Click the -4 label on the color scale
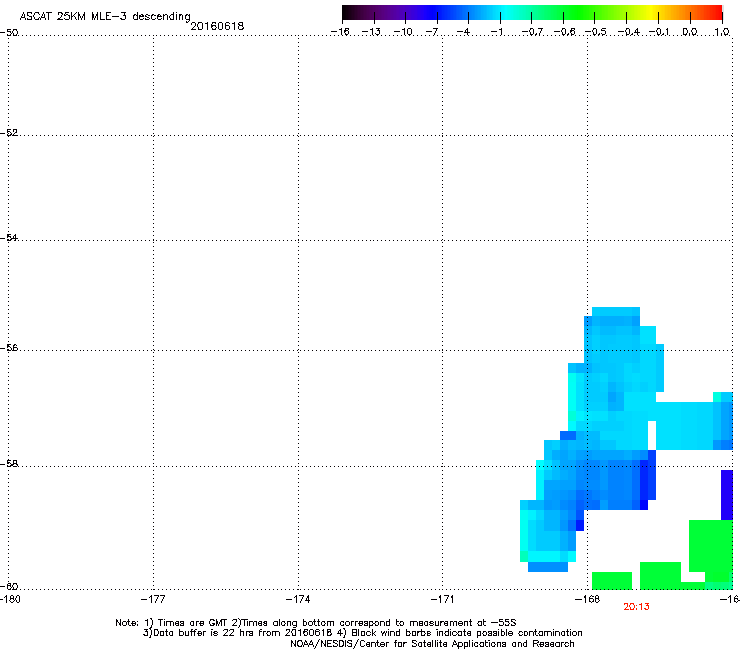The height and width of the screenshot is (650, 740). pos(463,32)
